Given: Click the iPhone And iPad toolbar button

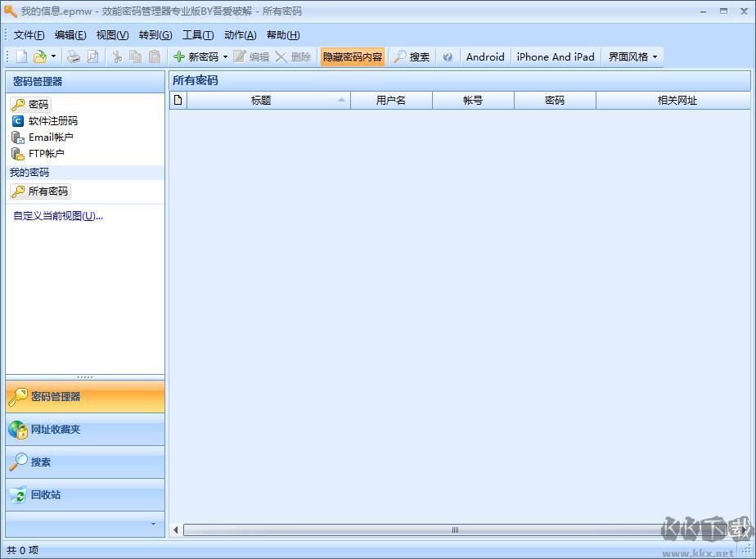Looking at the screenshot, I should [x=555, y=56].
